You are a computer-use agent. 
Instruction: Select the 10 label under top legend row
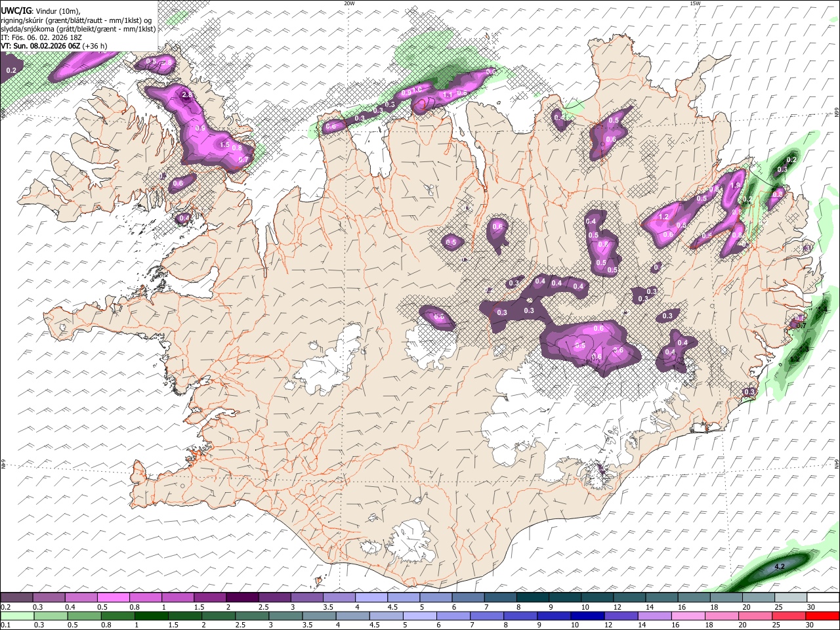coord(585,607)
